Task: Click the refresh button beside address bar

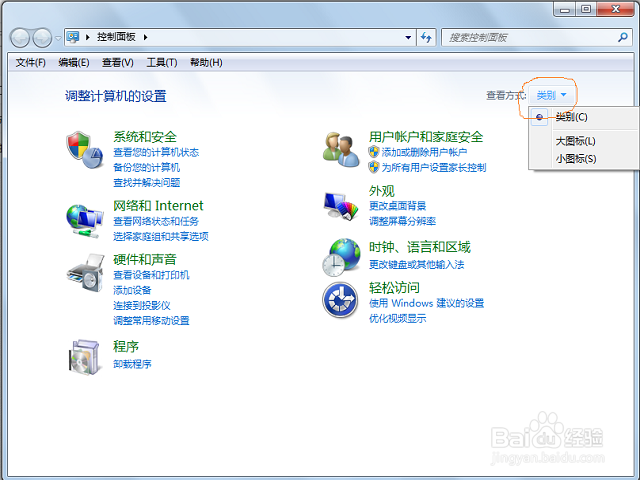Action: (x=426, y=38)
